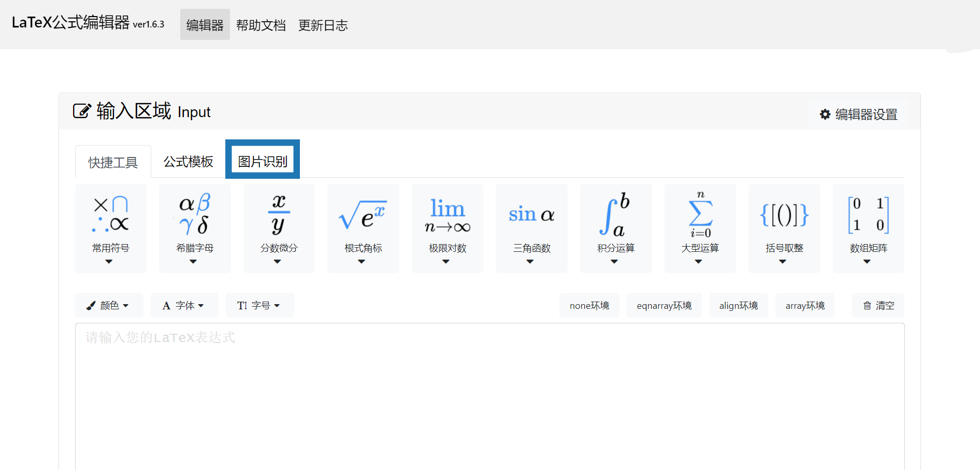Switch to the 图片识别 tab

tap(263, 161)
